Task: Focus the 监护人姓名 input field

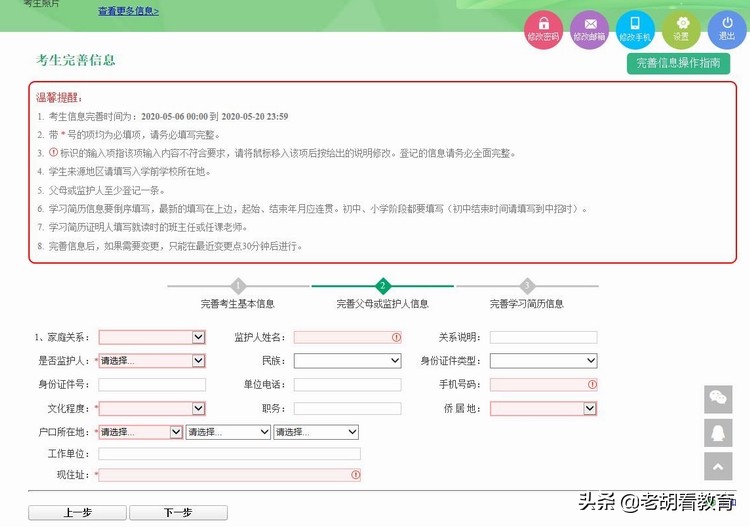Action: click(348, 337)
